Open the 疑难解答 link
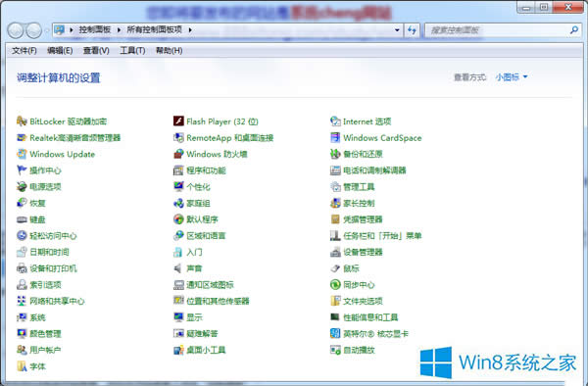The image size is (588, 386). pyautogui.click(x=202, y=333)
